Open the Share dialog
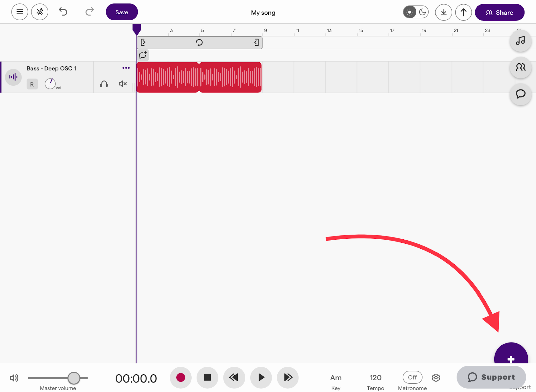 click(x=499, y=12)
